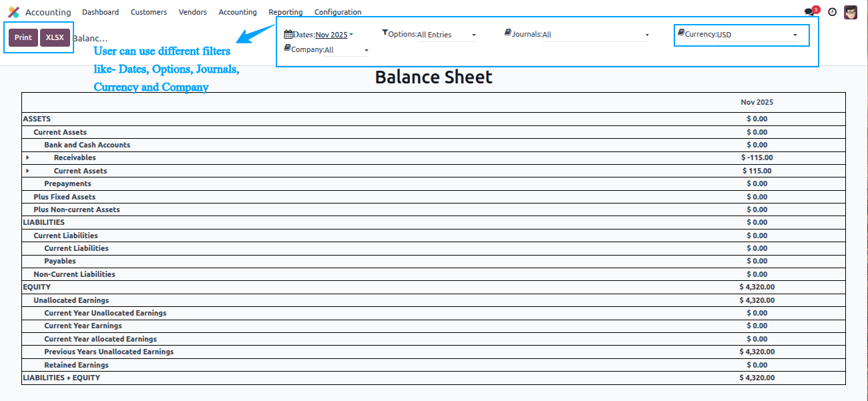Viewport: 868px width, 401px height.
Task: Click the Prepayments row label
Action: tap(67, 183)
